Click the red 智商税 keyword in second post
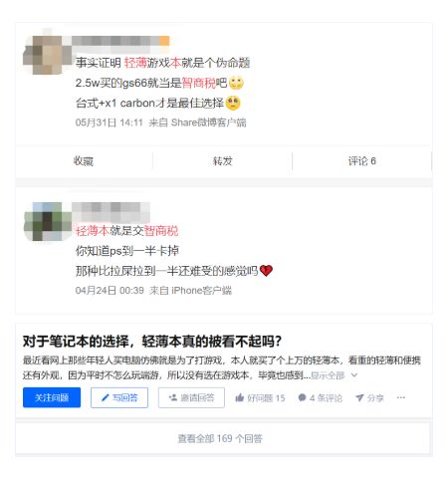 (x=161, y=230)
